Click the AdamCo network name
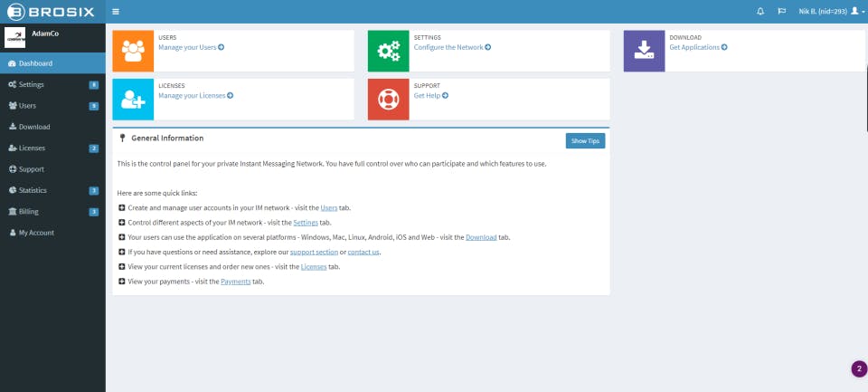The image size is (868, 392). [45, 33]
